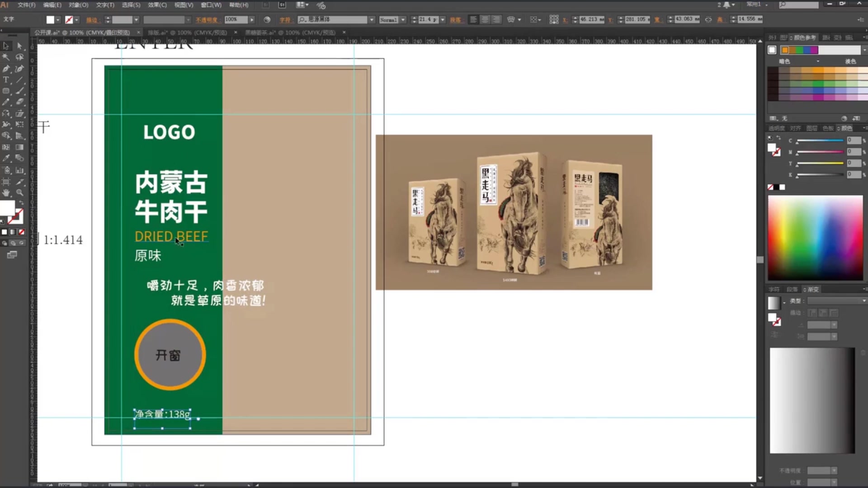Adjust the cyan C channel slider
The height and width of the screenshot is (488, 868).
click(x=820, y=141)
